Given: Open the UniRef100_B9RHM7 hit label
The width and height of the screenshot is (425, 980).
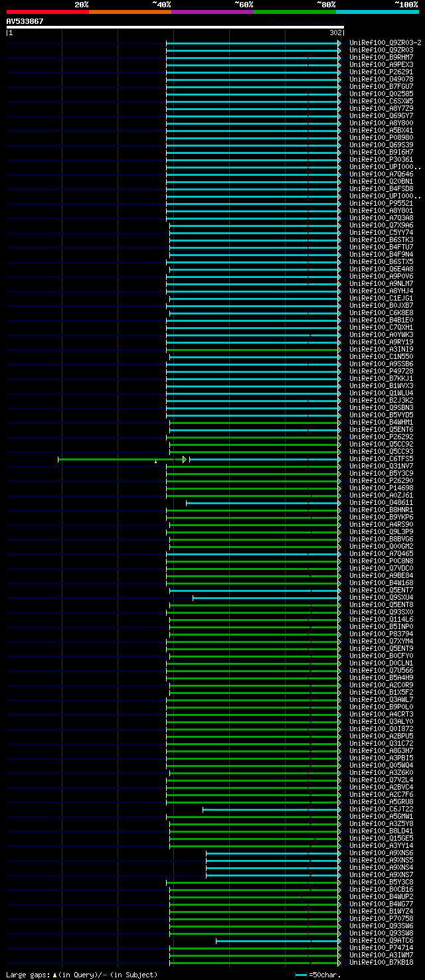Looking at the screenshot, I should (x=381, y=57).
